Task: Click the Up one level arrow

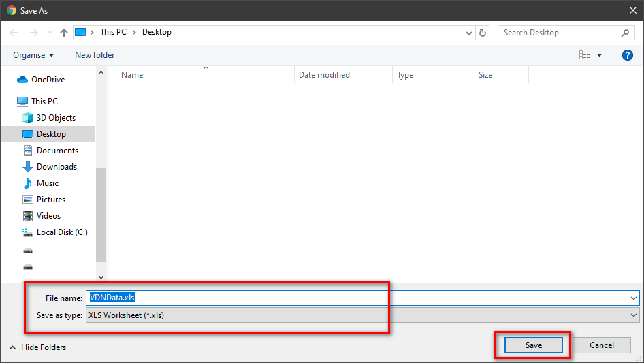Action: click(64, 33)
